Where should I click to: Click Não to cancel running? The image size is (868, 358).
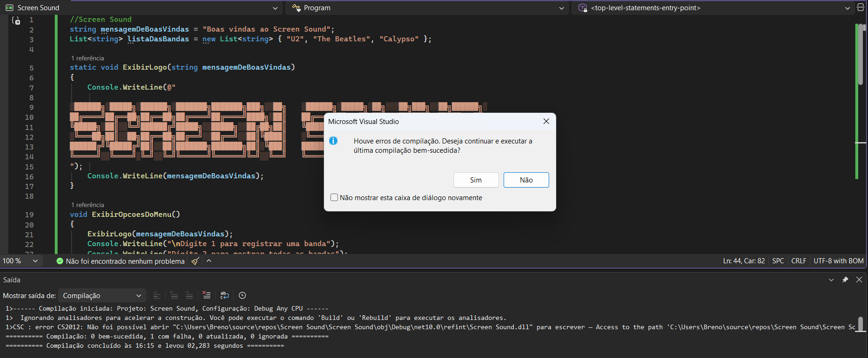[526, 180]
